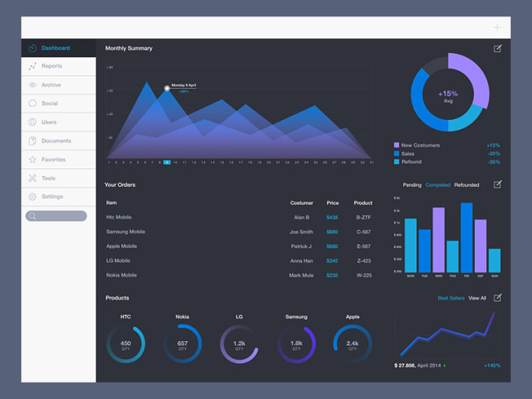Click the Favorites star icon
Image resolution: width=532 pixels, height=399 pixels.
click(x=33, y=160)
